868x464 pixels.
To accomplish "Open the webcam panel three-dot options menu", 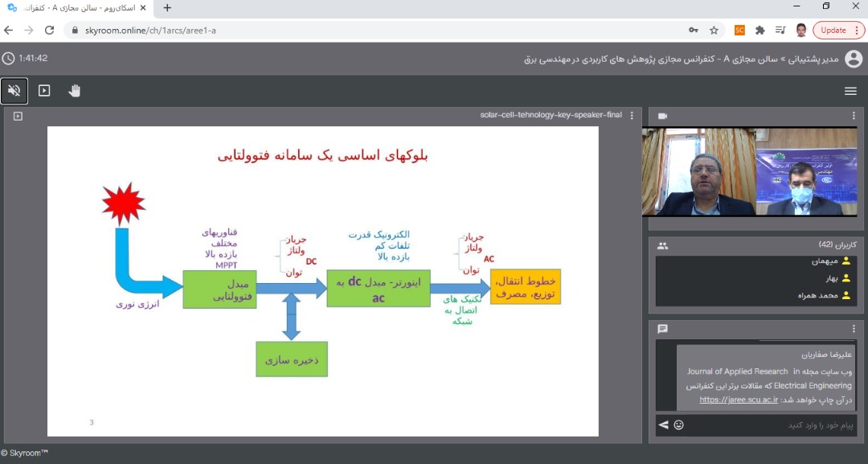I will tap(854, 116).
